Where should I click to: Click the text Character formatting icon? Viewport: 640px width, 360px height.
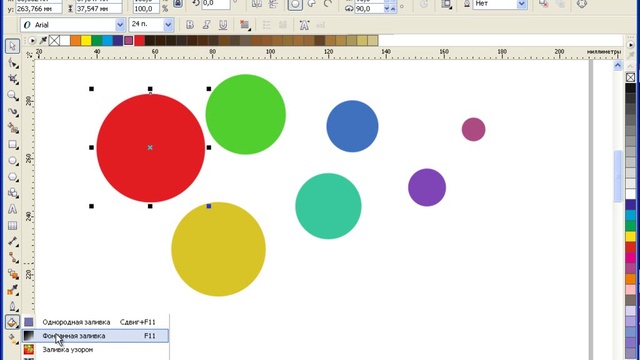304,25
